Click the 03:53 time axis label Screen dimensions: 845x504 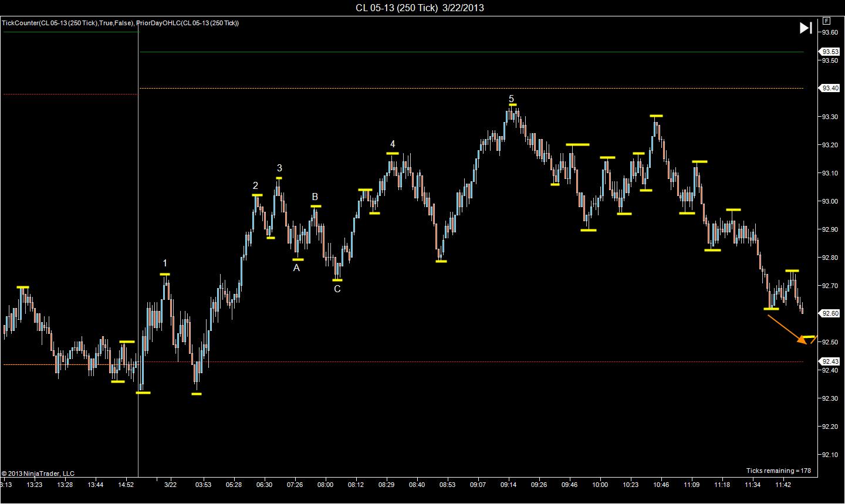[x=203, y=485]
